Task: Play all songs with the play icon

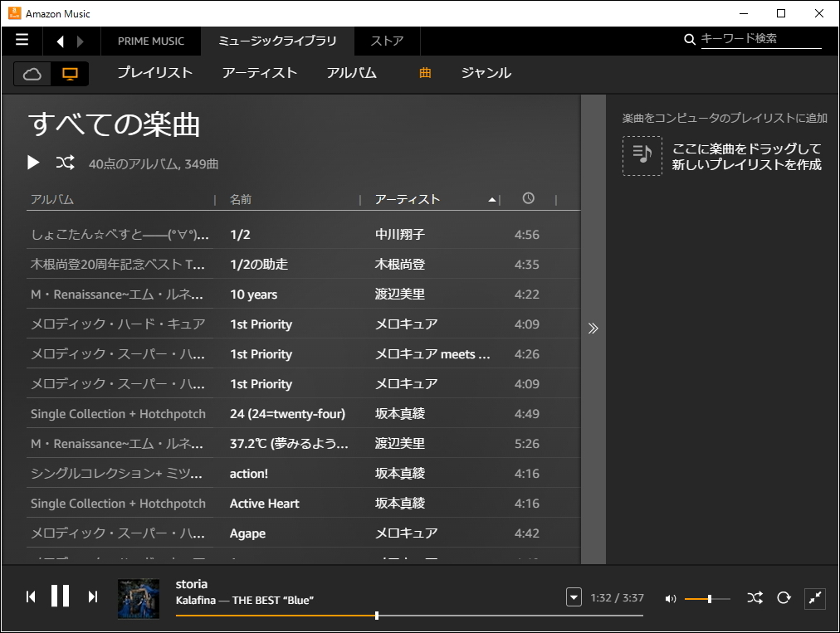Action: [33, 163]
